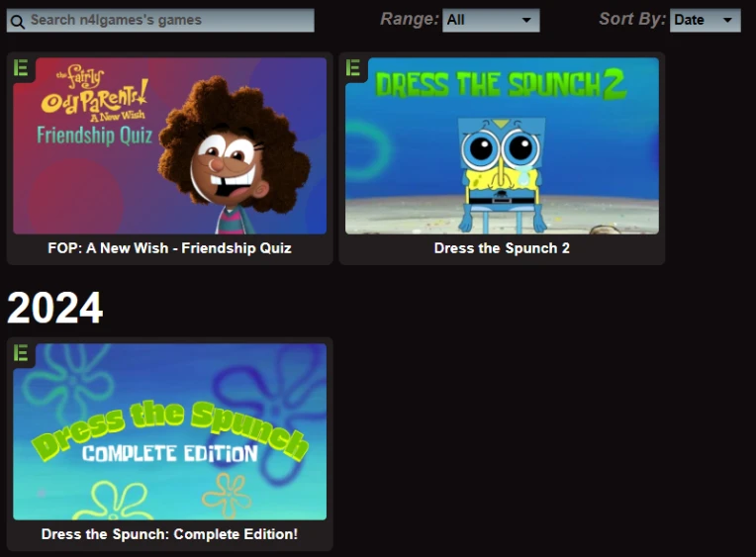This screenshot has height=557, width=756.
Task: Open the Dress the Spunch 2 thumbnail
Action: tap(502, 146)
